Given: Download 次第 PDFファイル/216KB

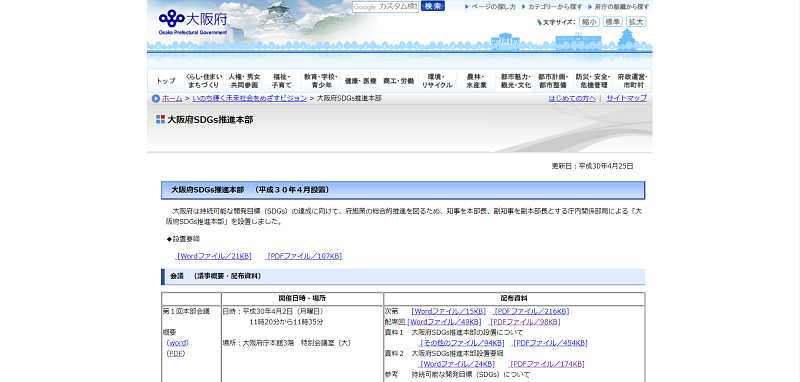Looking at the screenshot, I should 532,311.
